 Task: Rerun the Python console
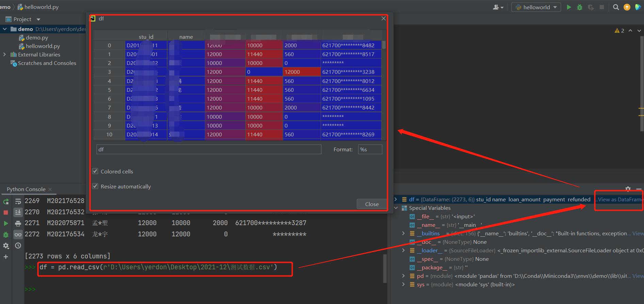click(6, 201)
